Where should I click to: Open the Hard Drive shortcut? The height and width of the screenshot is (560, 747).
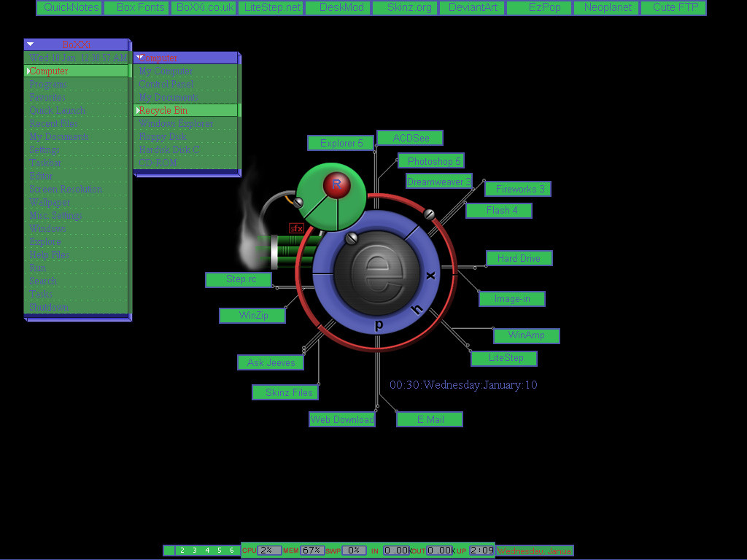(519, 258)
